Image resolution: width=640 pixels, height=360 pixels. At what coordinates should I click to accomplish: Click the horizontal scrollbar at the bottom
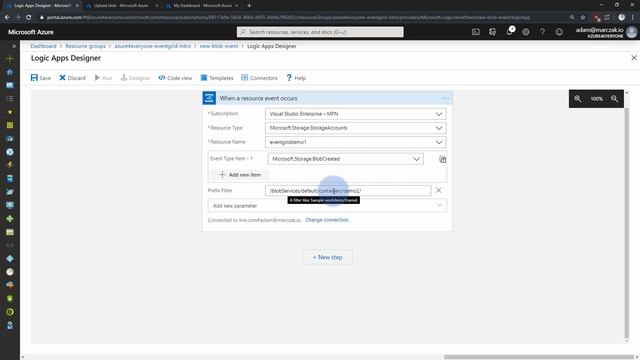click(x=538, y=357)
